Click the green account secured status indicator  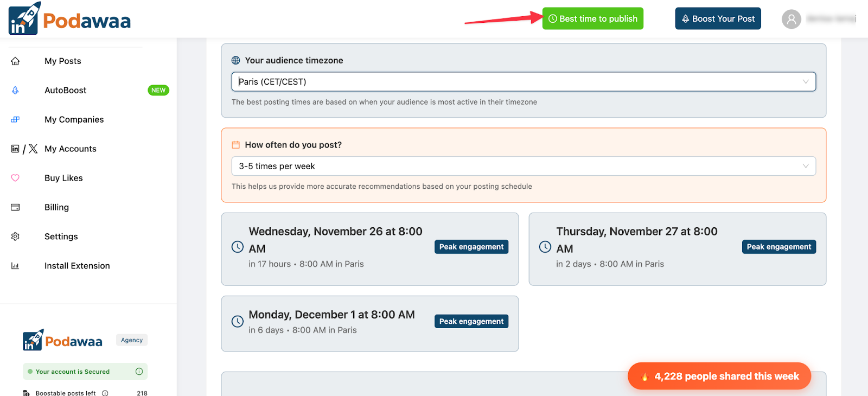[x=29, y=371]
